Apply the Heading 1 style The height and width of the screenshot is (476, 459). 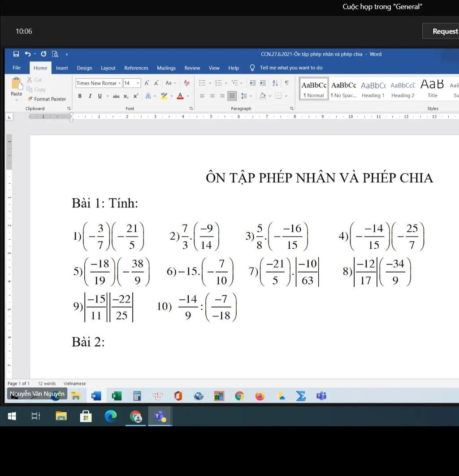pyautogui.click(x=373, y=89)
